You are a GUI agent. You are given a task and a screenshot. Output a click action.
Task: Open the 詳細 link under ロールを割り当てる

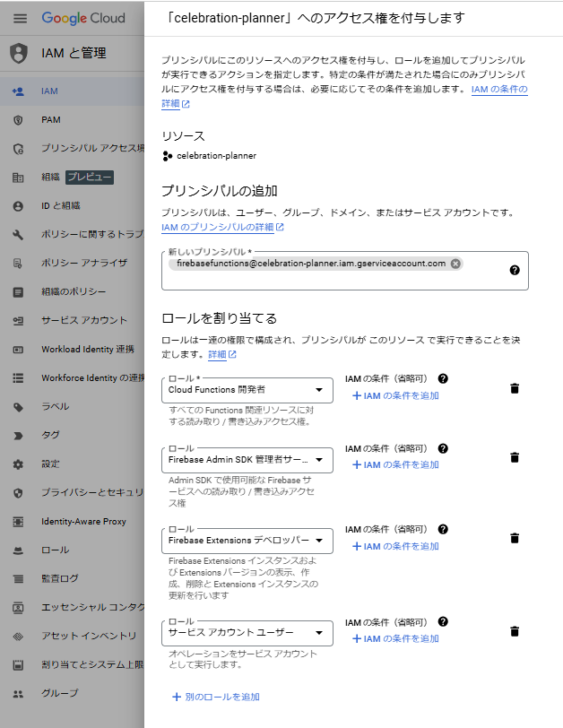point(221,355)
